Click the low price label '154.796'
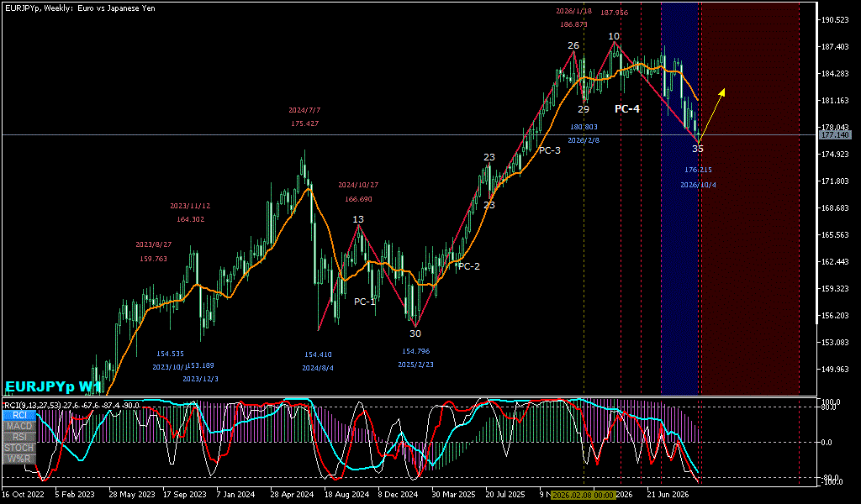The height and width of the screenshot is (504, 861). pyautogui.click(x=415, y=351)
